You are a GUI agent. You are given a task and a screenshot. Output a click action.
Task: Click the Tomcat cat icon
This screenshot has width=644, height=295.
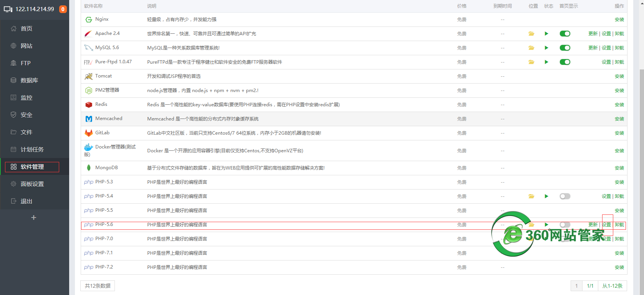click(88, 76)
